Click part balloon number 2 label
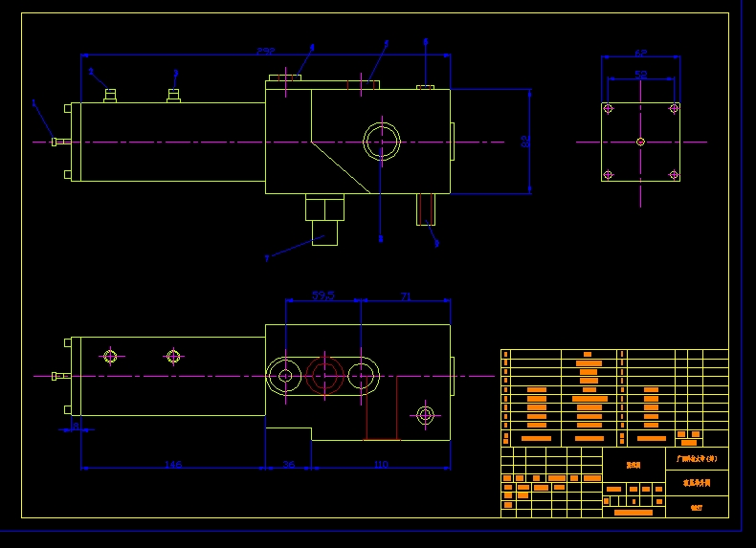 pos(91,72)
